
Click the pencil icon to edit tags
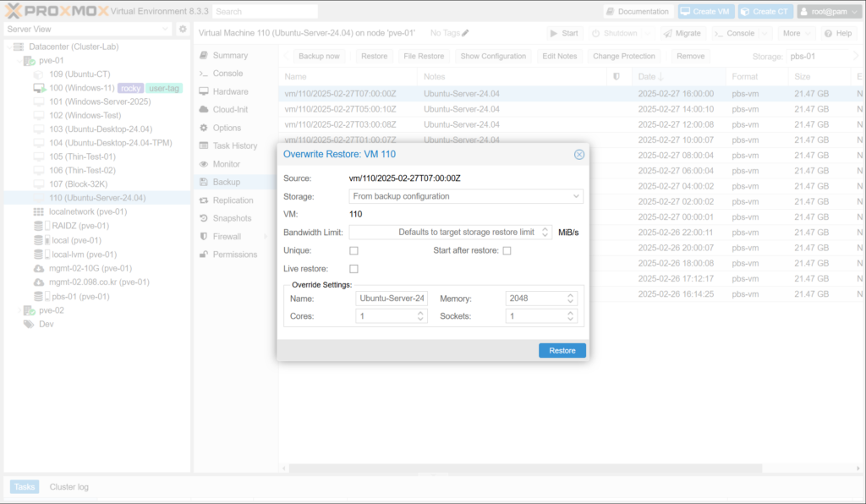pos(465,33)
